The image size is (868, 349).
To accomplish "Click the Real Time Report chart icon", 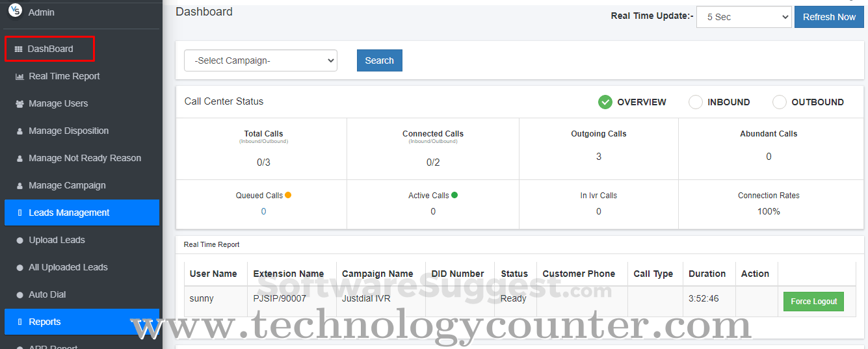I will [20, 76].
